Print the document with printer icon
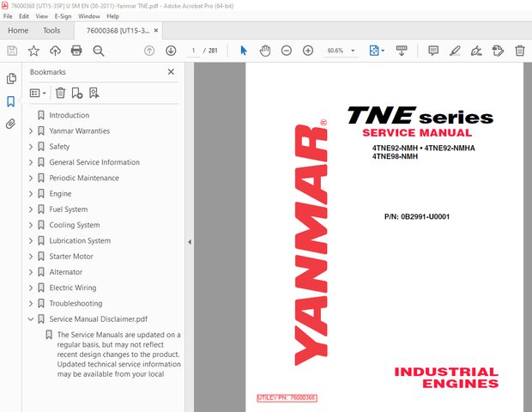Image resolution: width=532 pixels, height=412 pixels. (76, 51)
